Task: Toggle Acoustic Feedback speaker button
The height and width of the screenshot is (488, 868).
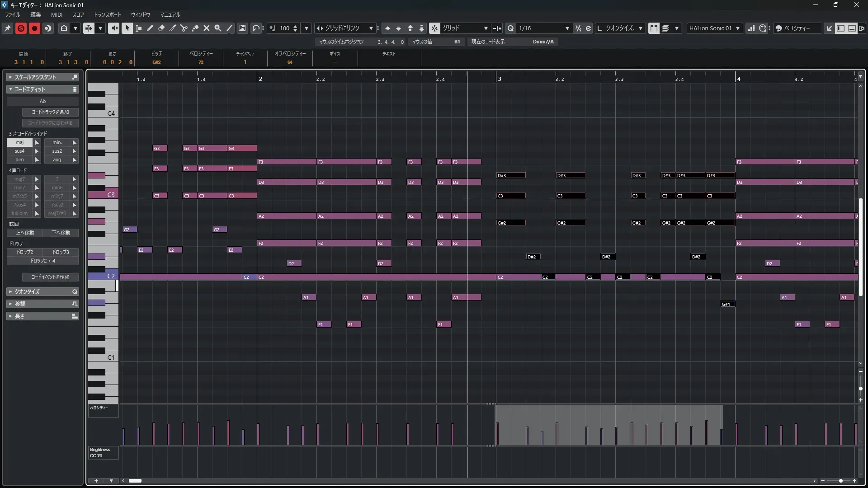Action: coord(113,28)
